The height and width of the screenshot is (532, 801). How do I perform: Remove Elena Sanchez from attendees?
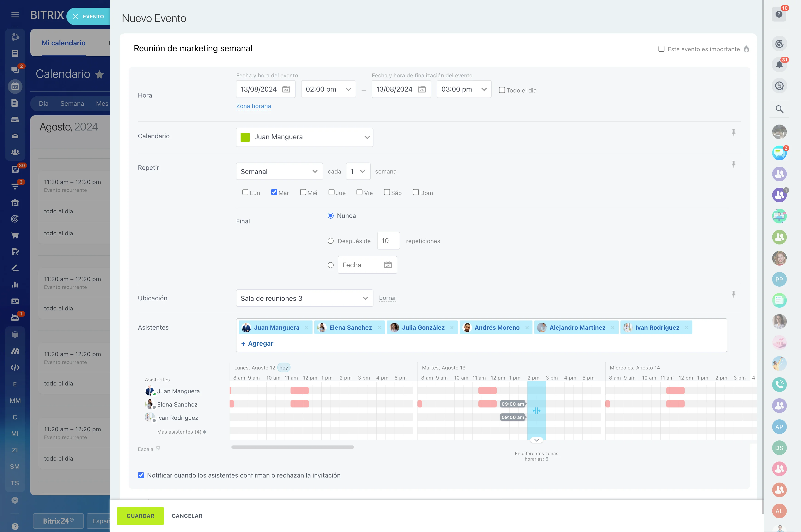tap(379, 327)
